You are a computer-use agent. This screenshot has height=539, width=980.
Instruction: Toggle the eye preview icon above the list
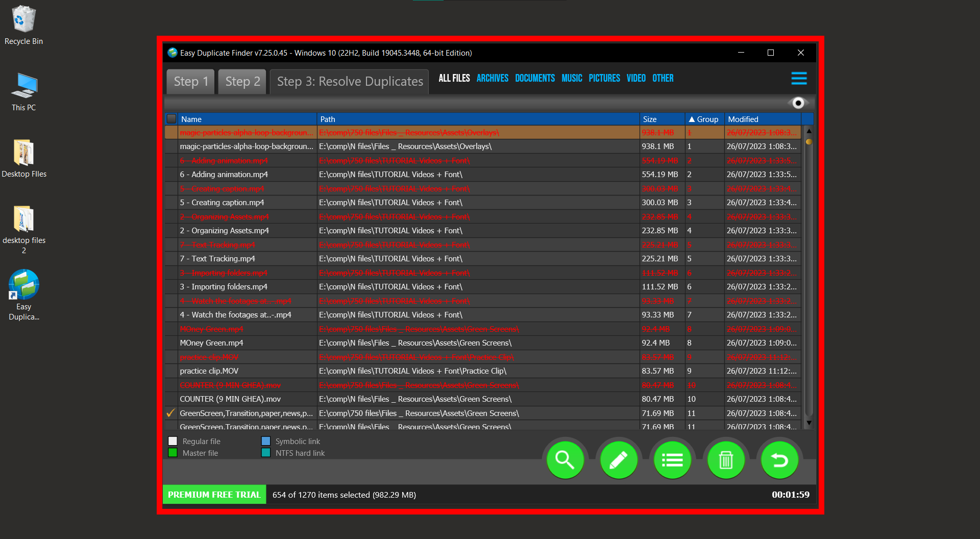coord(798,103)
